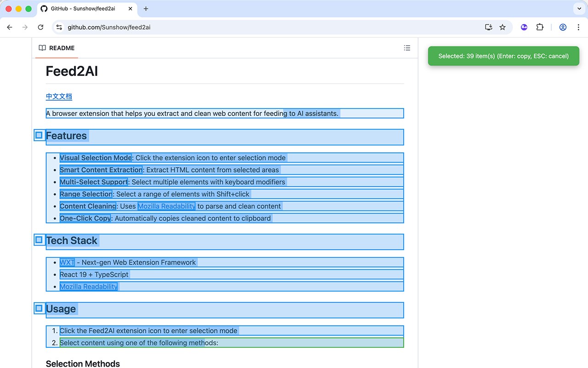Click the install app icon in address bar
Viewport: 588px width, 368px height.
489,27
